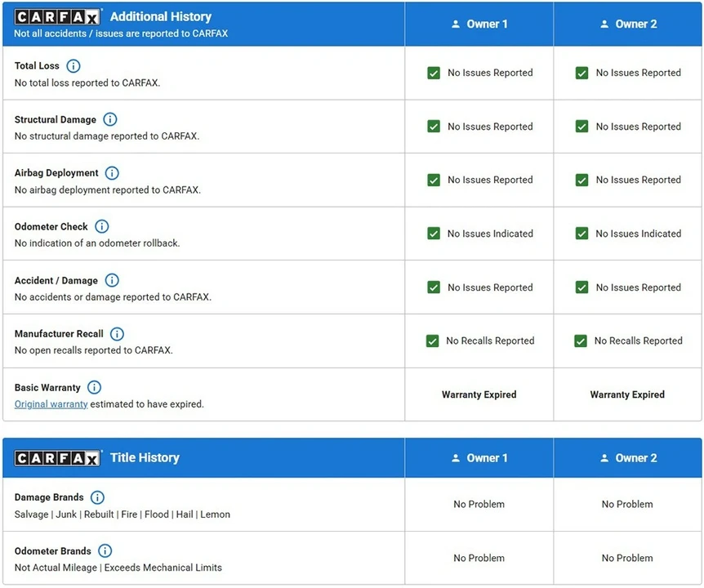Click 'Warranty Expired' under Owner 1

tap(479, 394)
